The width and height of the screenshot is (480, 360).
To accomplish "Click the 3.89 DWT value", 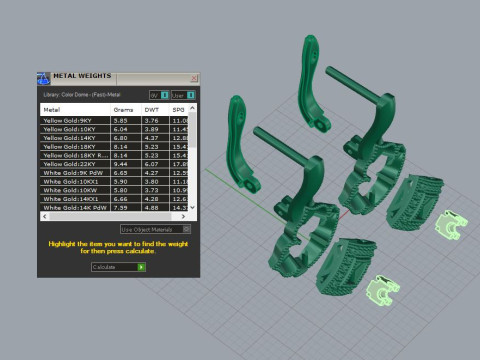I will (151, 129).
